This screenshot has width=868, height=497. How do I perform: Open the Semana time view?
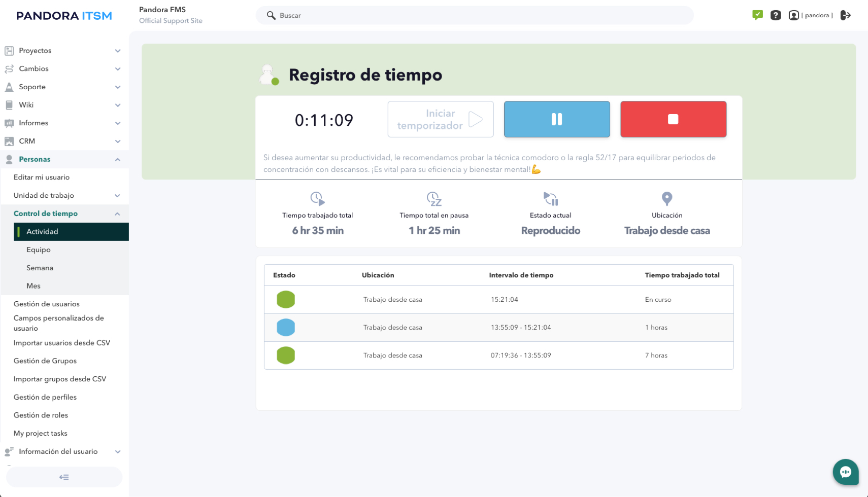click(x=40, y=268)
